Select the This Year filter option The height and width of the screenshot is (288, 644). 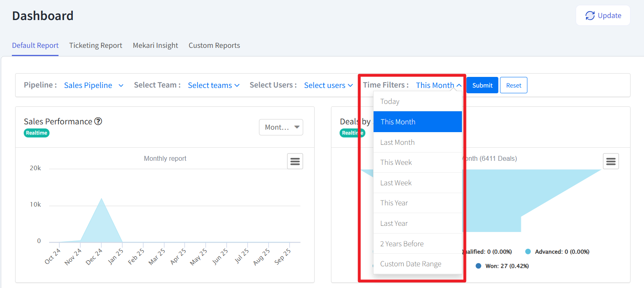[417, 203]
